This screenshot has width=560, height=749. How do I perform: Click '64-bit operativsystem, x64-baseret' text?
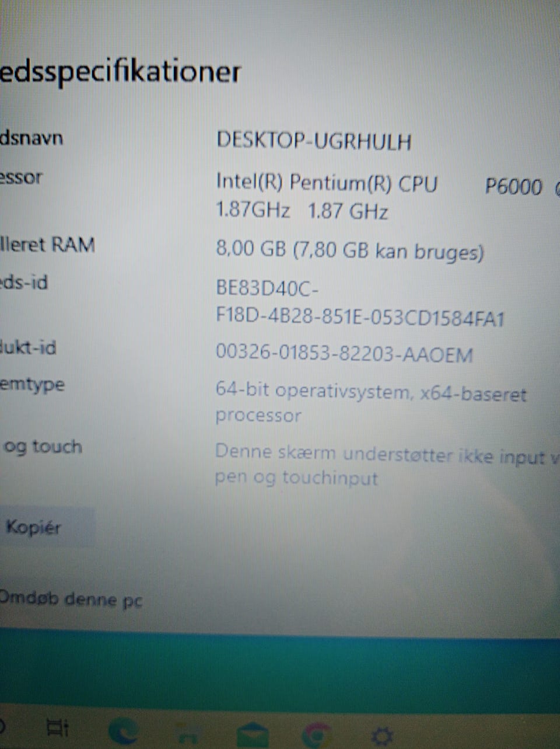[x=371, y=392]
